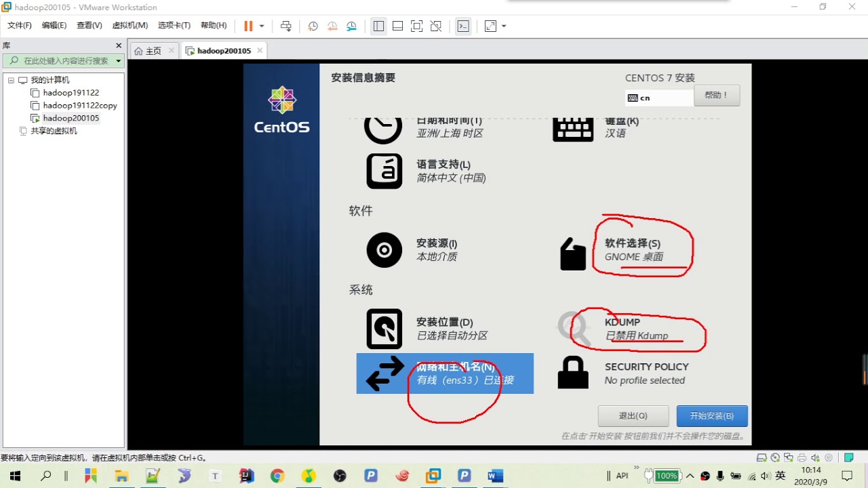
Task: Open the 选项卡(T) menu
Action: (x=174, y=25)
